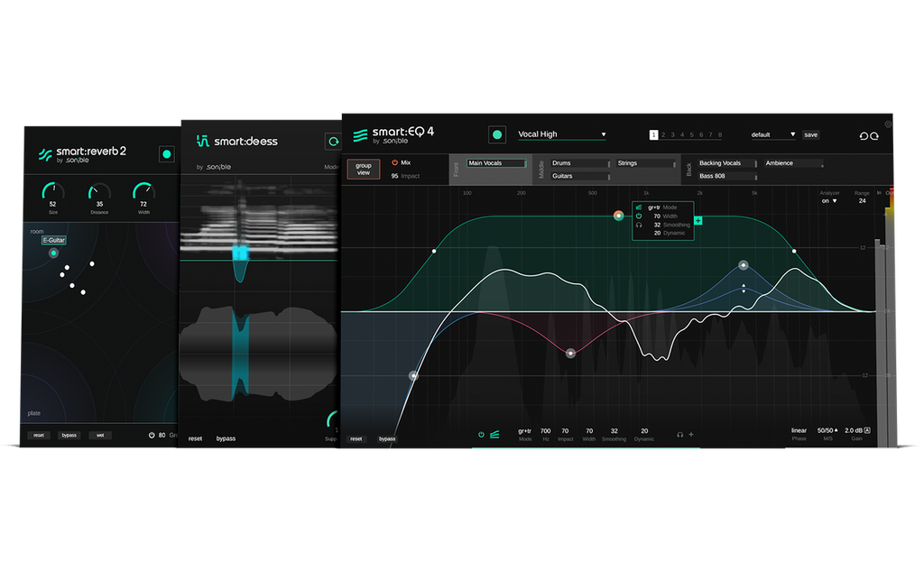Select state 2 in smart:EQ 4

(x=663, y=135)
